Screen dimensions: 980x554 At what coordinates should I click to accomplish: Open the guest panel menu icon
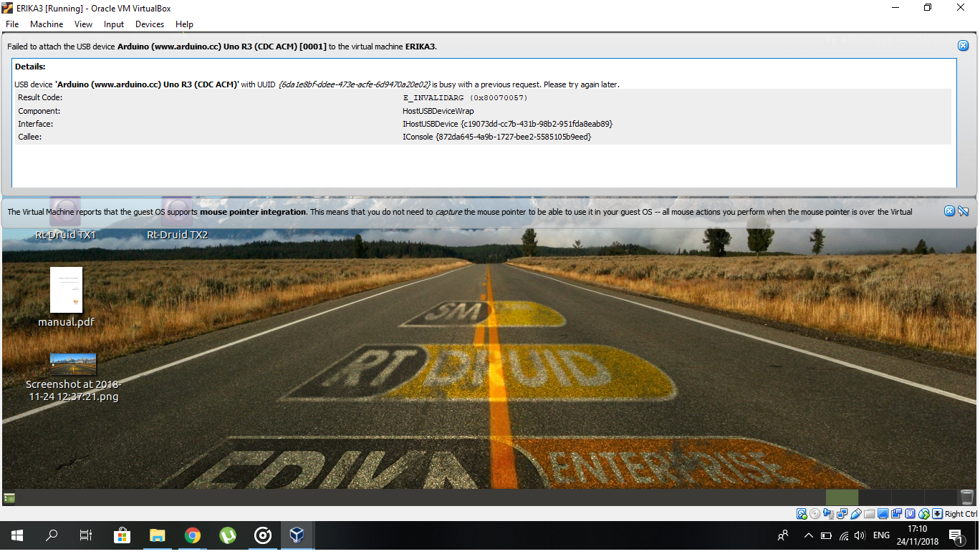9,497
